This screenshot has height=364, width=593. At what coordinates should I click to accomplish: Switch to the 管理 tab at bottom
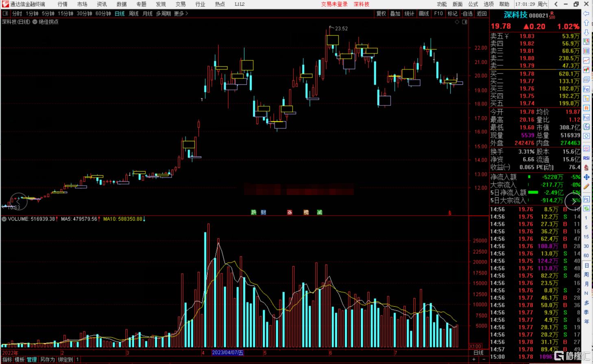point(32,360)
